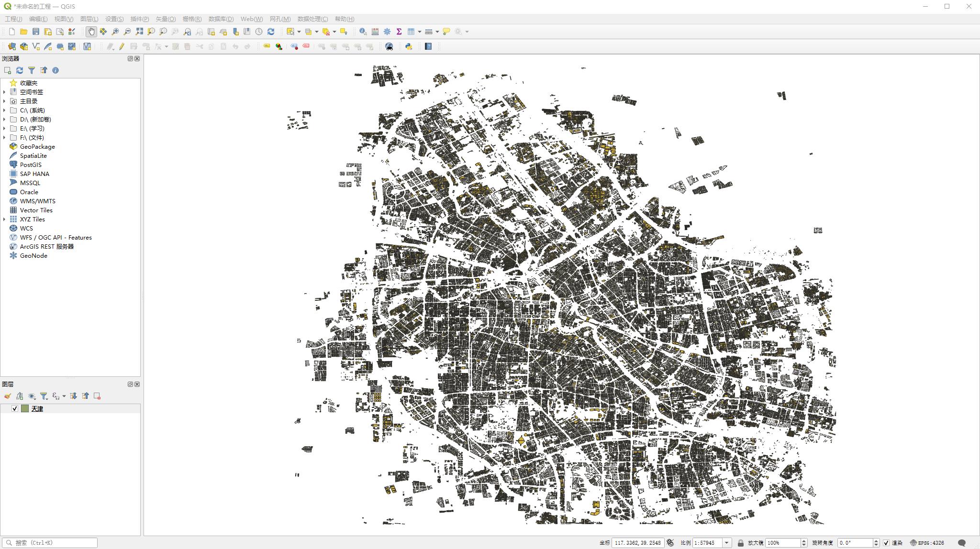
Task: Toggle the 渲染 render checkbox
Action: [886, 543]
